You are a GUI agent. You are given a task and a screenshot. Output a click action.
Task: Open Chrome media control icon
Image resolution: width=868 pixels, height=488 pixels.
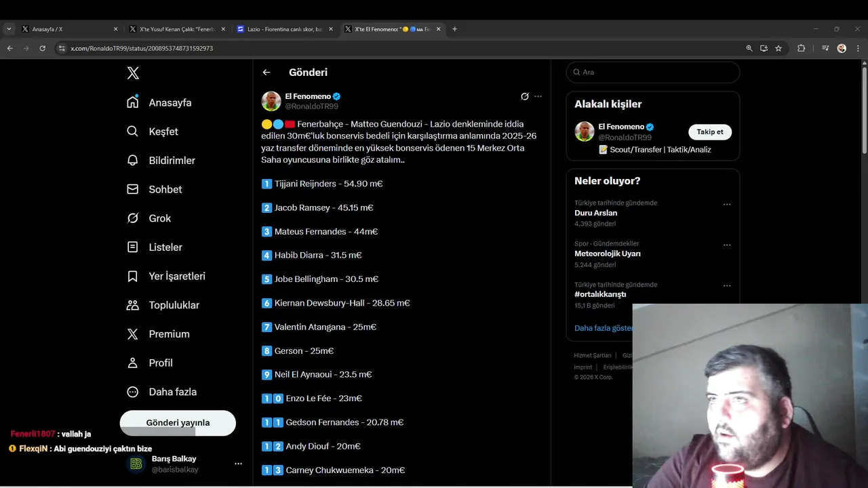[x=825, y=48]
